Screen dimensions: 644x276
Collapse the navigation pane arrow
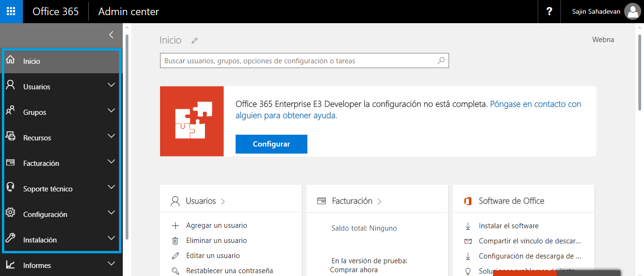point(111,34)
